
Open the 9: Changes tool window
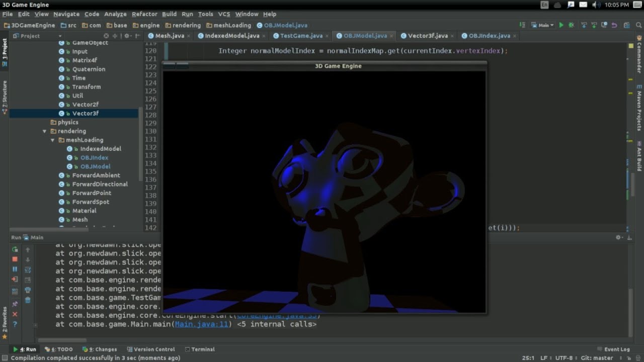[x=100, y=349]
